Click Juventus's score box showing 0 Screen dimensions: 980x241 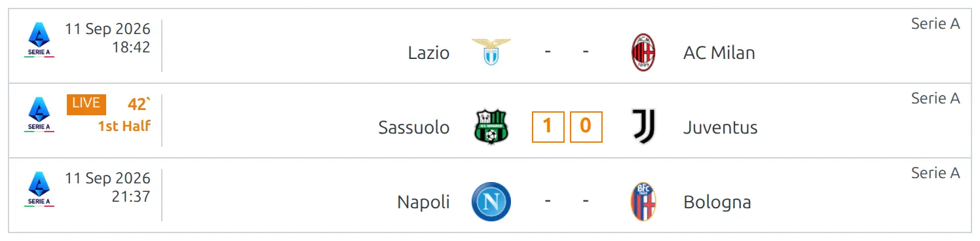586,127
